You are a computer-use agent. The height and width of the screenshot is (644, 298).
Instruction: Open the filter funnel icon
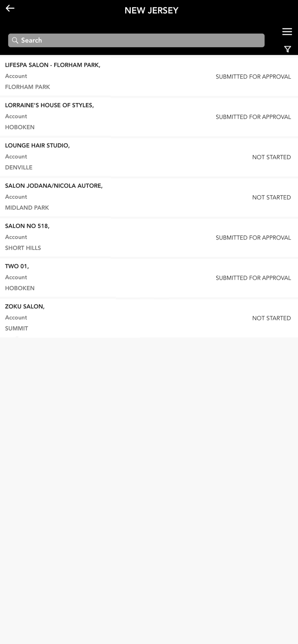click(x=287, y=49)
